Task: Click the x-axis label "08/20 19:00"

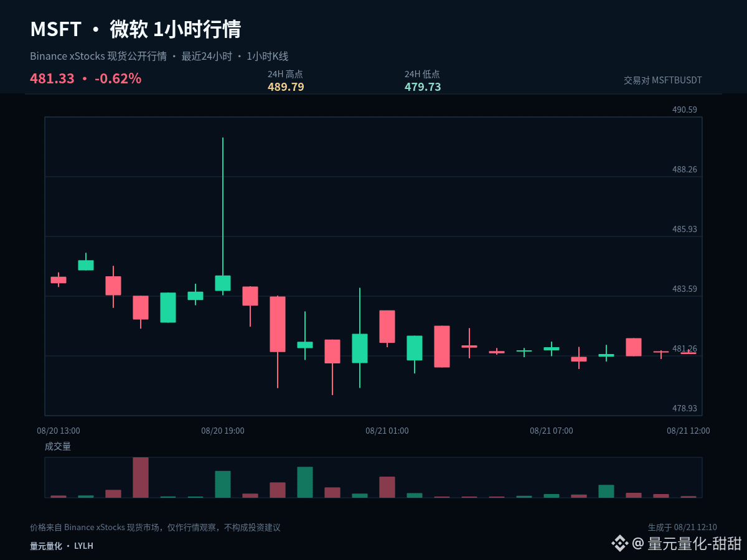Action: tap(223, 431)
